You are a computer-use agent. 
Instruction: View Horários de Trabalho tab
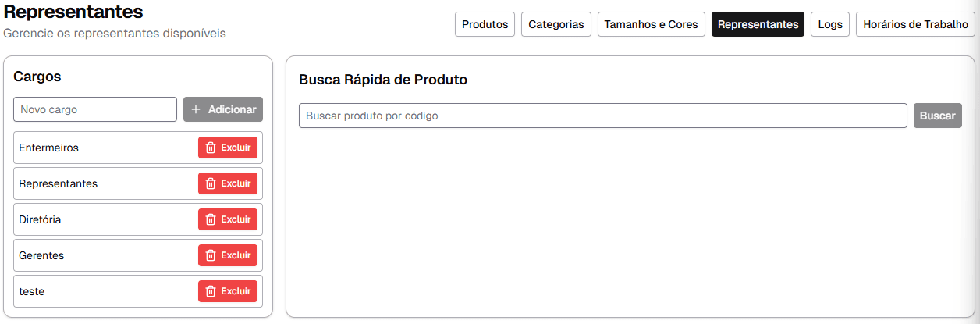(x=915, y=24)
